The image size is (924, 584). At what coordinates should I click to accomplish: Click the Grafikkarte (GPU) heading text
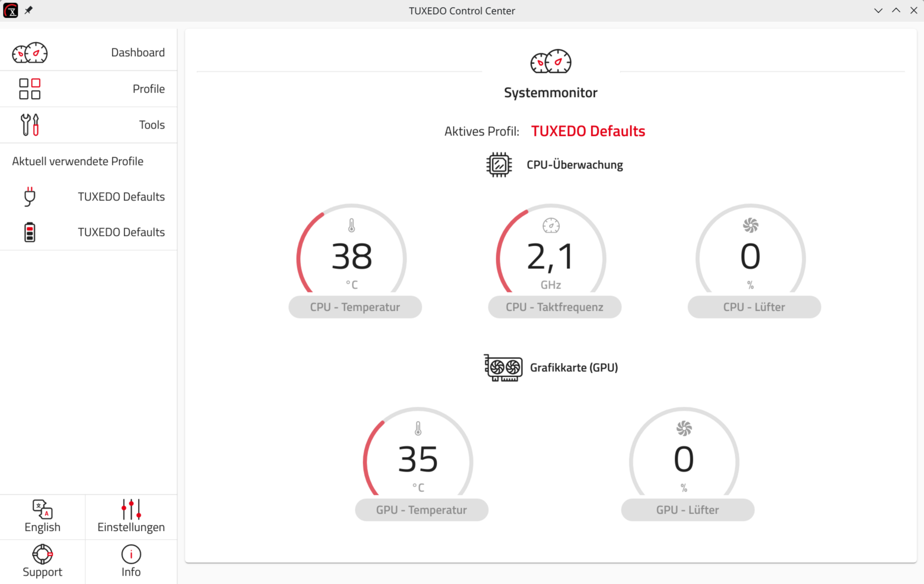(574, 367)
